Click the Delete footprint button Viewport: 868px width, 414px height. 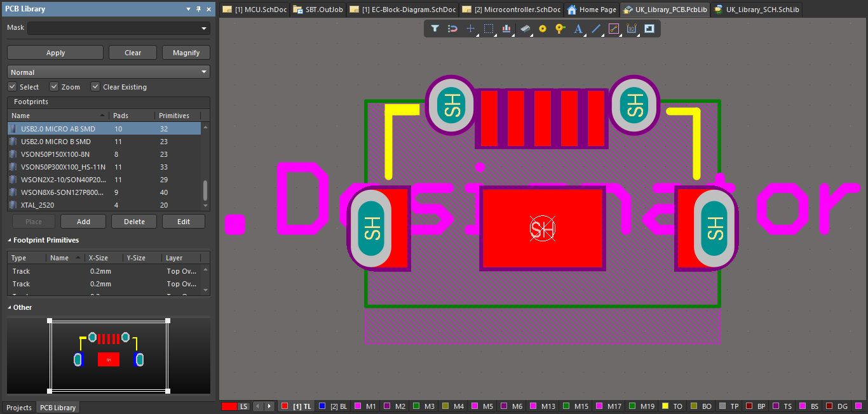(134, 222)
